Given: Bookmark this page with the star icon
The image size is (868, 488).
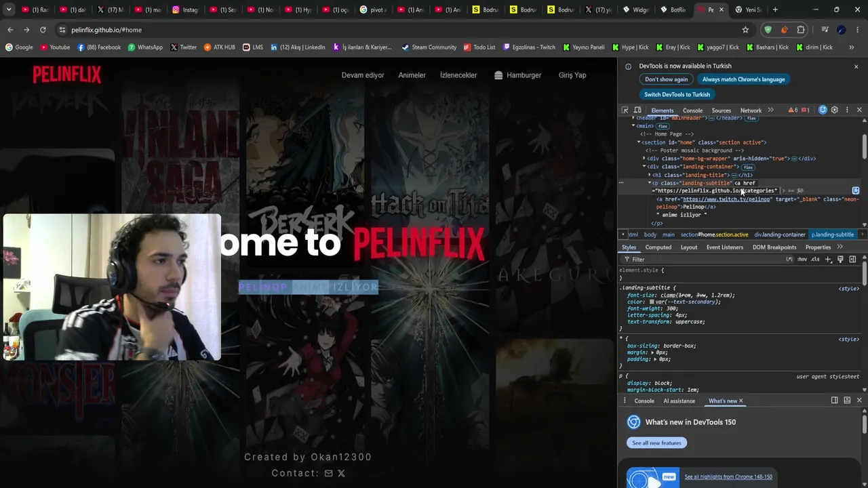Looking at the screenshot, I should pos(745,30).
